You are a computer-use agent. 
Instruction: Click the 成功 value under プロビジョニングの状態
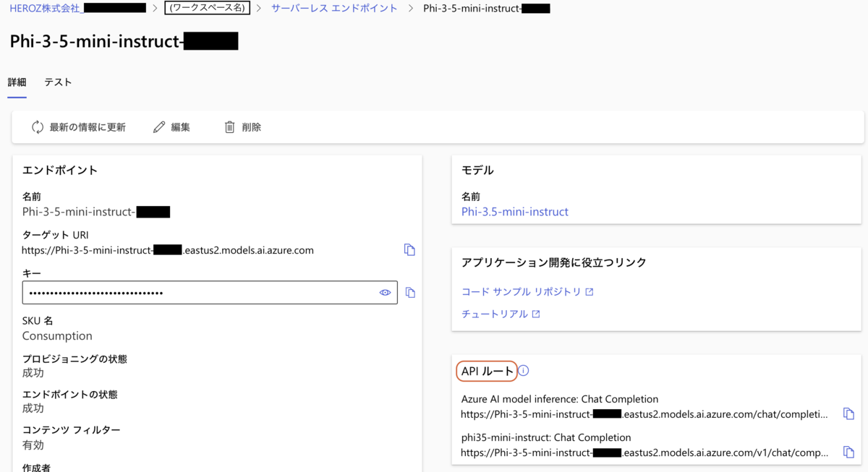tap(33, 373)
